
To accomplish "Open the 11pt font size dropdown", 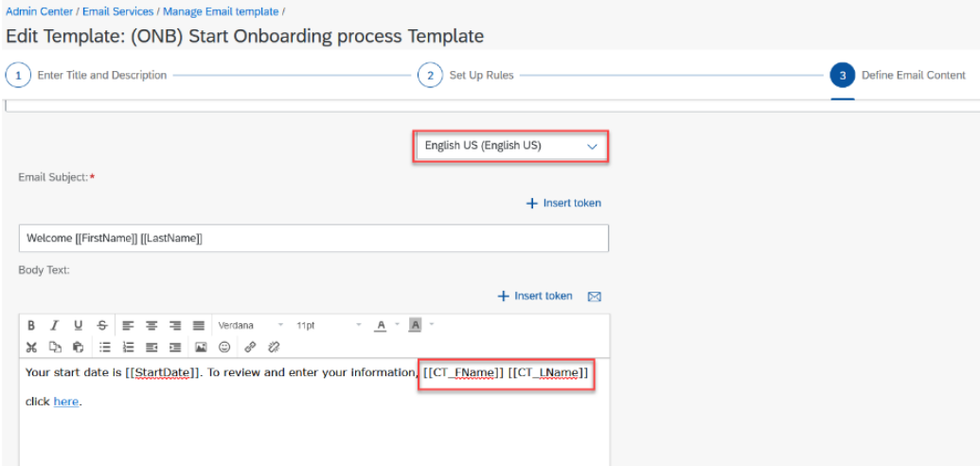I will (x=328, y=325).
